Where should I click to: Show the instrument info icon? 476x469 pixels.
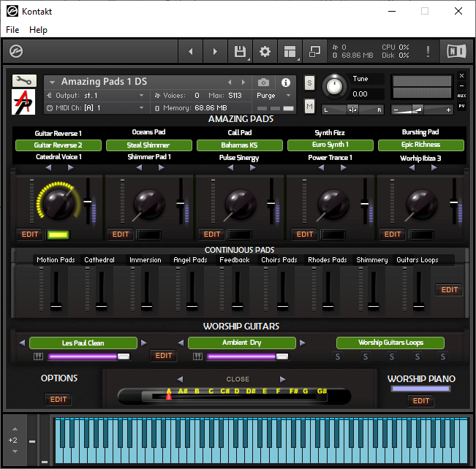285,83
